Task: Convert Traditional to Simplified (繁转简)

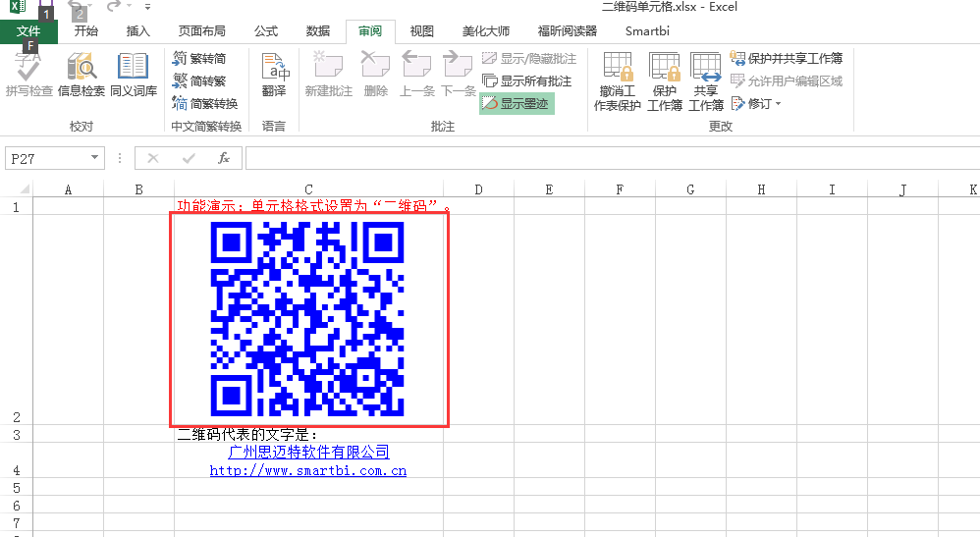Action: click(199, 58)
